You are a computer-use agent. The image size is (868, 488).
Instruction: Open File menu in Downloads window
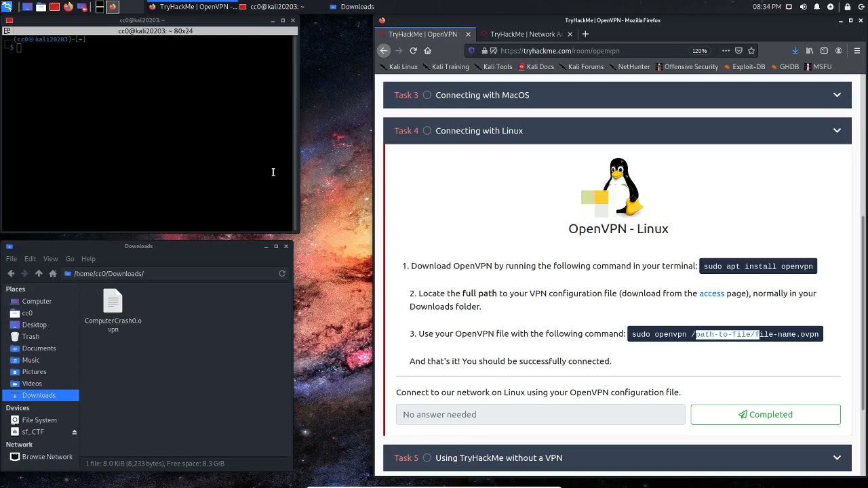tap(12, 259)
